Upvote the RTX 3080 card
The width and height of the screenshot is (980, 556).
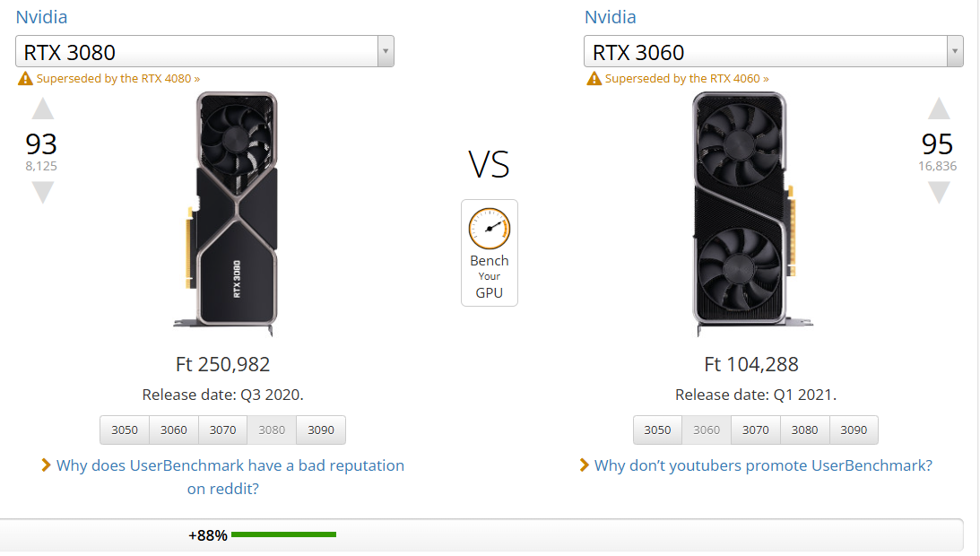coord(42,110)
